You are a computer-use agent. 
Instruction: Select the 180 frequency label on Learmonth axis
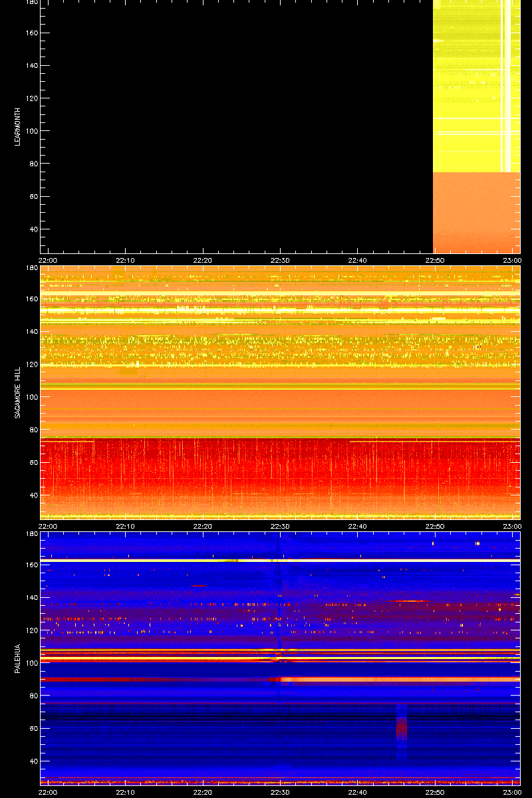[x=31, y=3]
